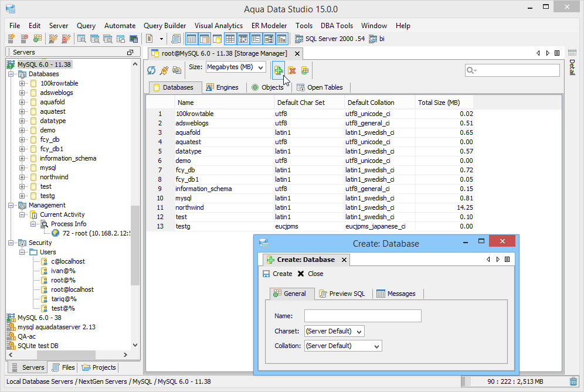Expand the northwind database node
584x392 pixels.
click(x=22, y=177)
